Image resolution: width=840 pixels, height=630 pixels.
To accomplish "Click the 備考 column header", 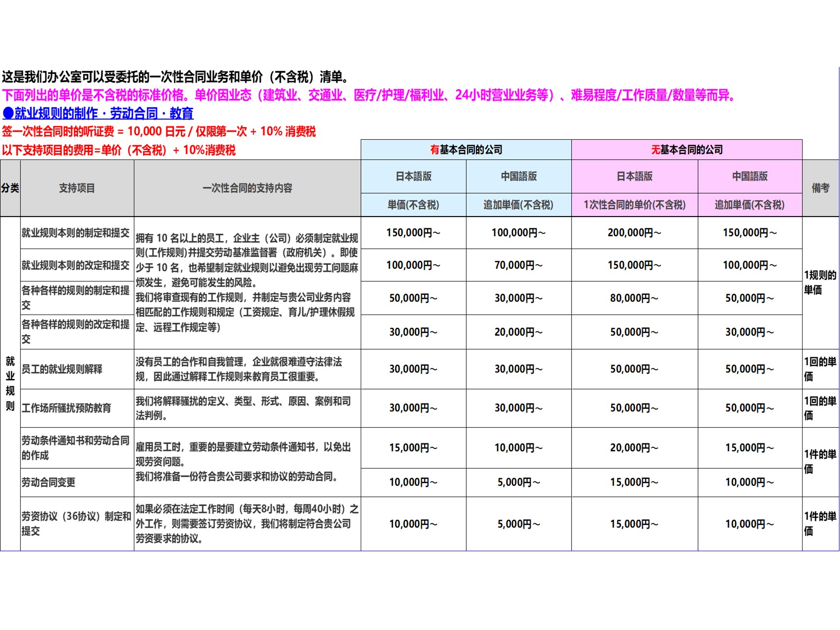I will coord(820,188).
